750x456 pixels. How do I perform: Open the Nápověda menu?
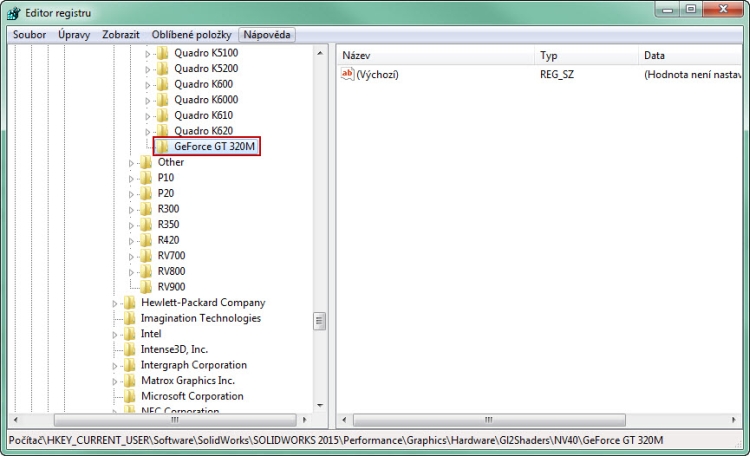[x=267, y=34]
